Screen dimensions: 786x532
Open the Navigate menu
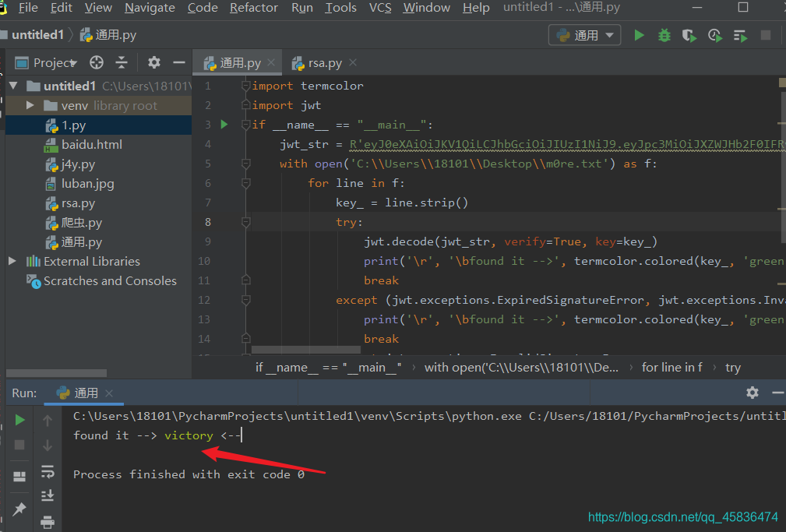[150, 8]
